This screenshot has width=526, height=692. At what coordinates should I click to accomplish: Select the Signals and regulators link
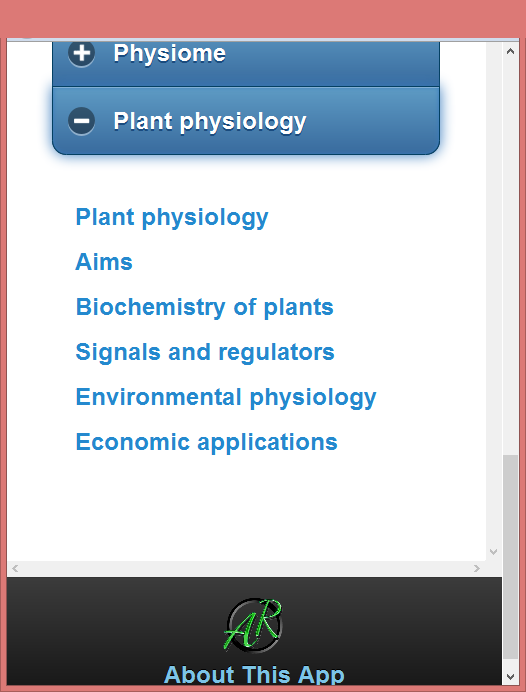coord(205,352)
